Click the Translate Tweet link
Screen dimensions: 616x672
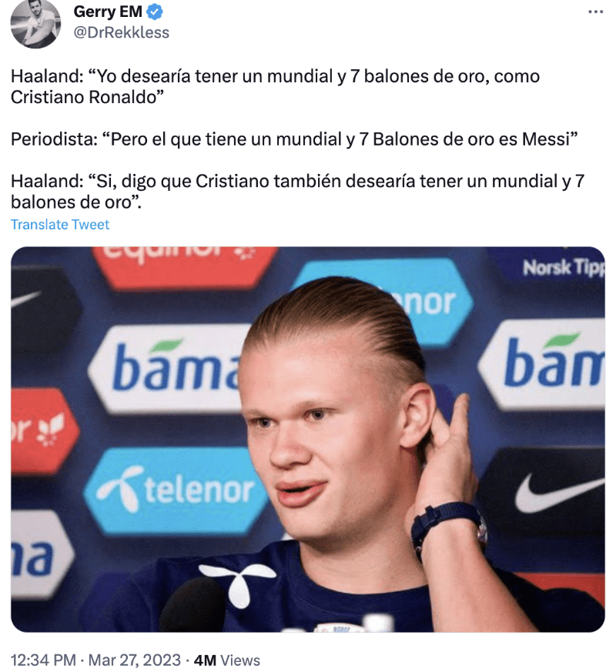(x=60, y=225)
